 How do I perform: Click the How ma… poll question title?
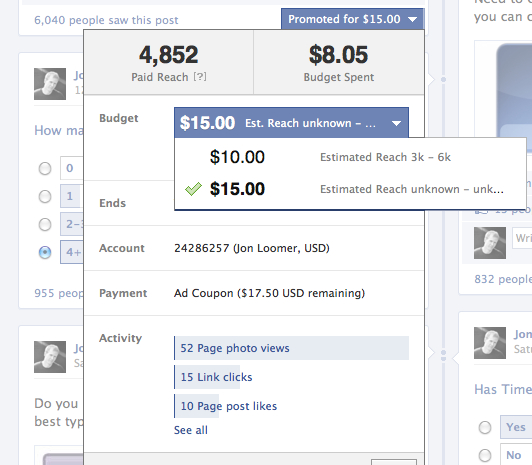(x=59, y=131)
